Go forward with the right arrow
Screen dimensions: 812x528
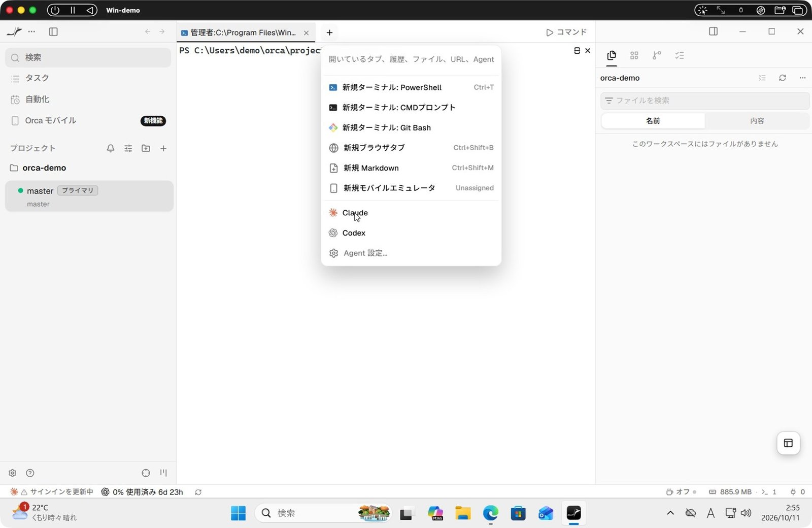tap(162, 31)
